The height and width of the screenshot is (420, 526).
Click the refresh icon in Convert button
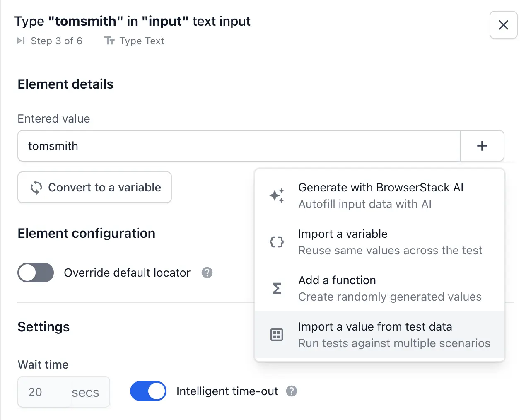(x=36, y=187)
